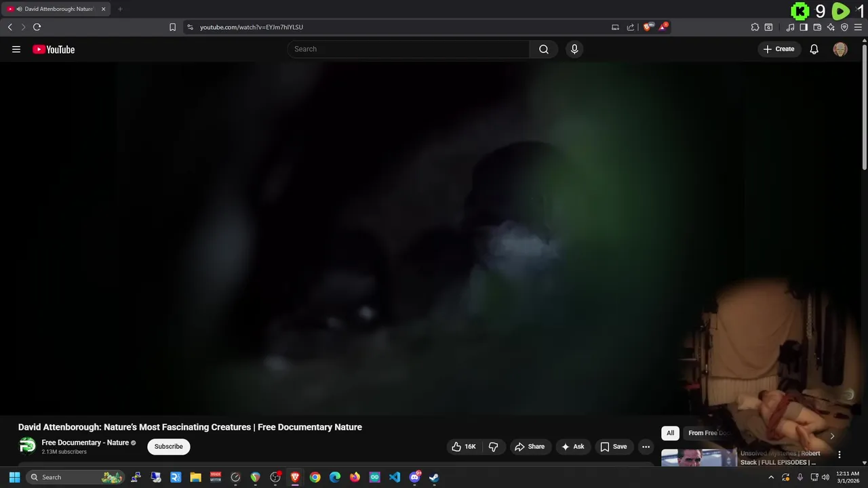Click the Ask button

573,447
